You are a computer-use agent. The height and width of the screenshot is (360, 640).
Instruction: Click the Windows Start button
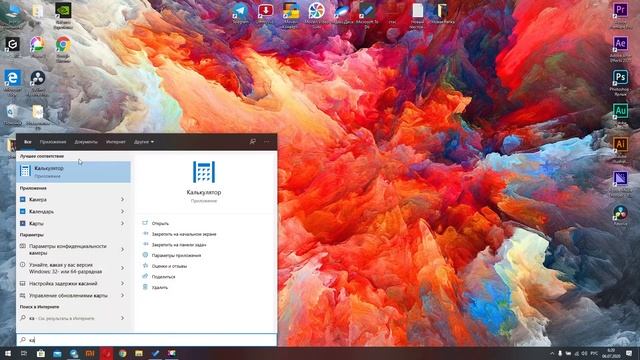(8, 353)
